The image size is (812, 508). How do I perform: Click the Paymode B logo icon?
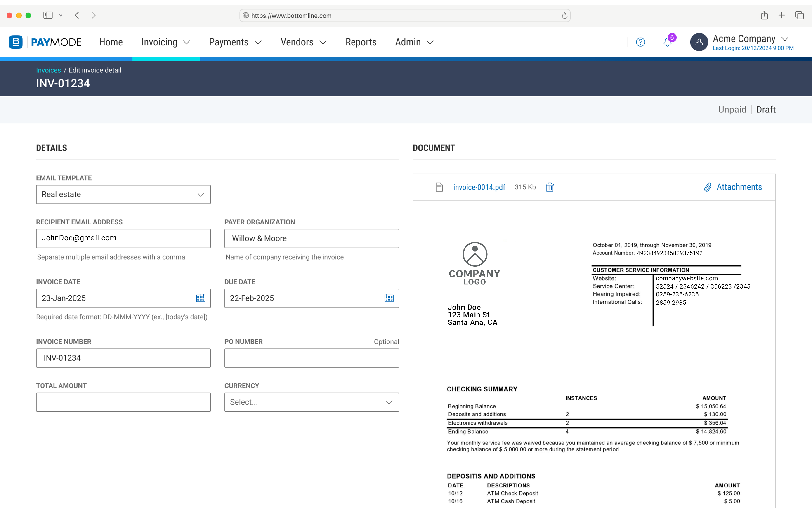[x=16, y=42]
